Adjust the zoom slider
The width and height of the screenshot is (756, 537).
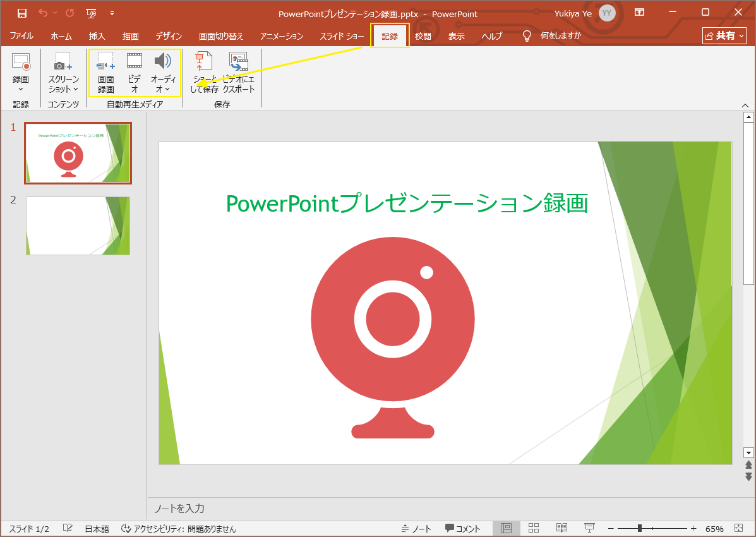click(x=641, y=528)
